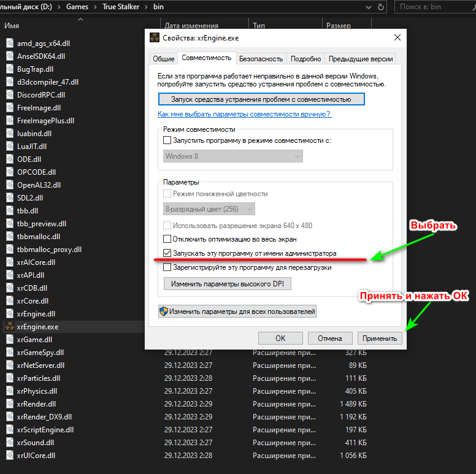Click Изменить параметры высокого DPI button

click(228, 284)
